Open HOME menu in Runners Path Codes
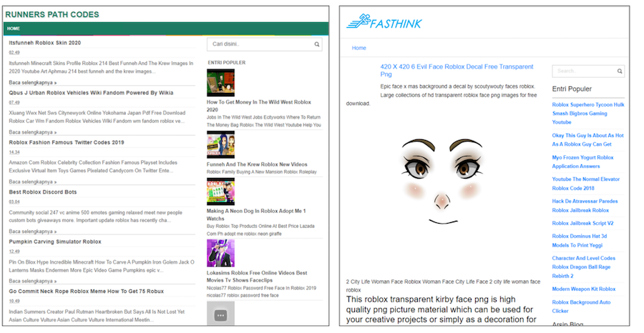Image resolution: width=644 pixels, height=333 pixels. [x=13, y=29]
